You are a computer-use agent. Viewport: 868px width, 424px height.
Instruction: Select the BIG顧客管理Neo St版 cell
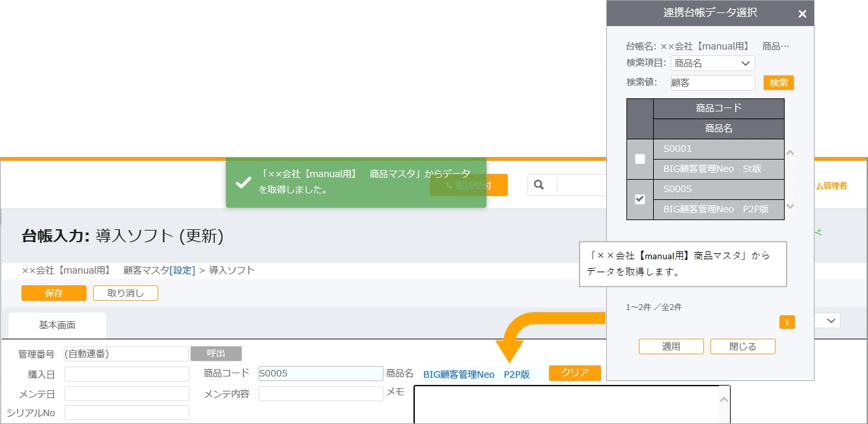click(x=719, y=169)
